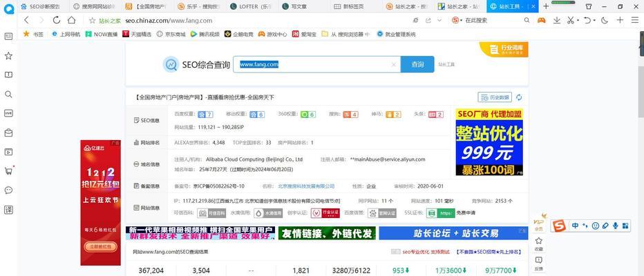The height and width of the screenshot is (276, 644).
Task: Open the 北京搜房科技发展有限公司 link
Action: tap(306, 186)
